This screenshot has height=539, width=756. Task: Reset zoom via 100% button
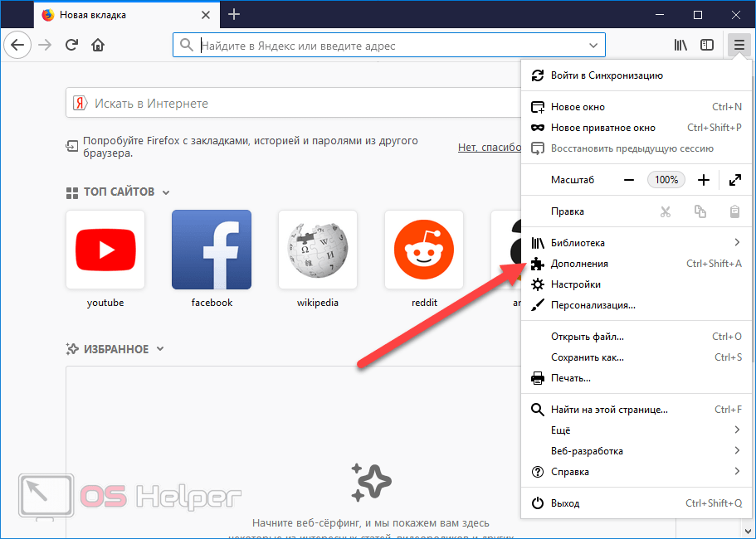(666, 180)
